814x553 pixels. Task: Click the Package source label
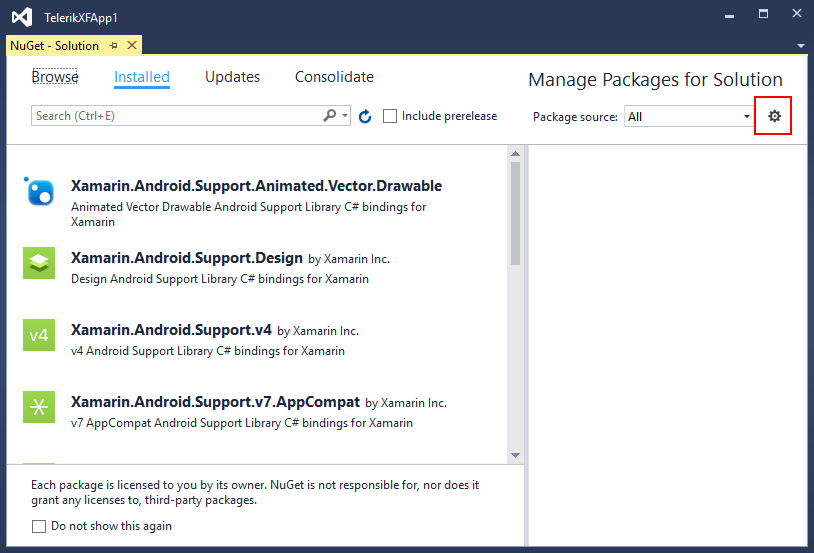[x=575, y=117]
